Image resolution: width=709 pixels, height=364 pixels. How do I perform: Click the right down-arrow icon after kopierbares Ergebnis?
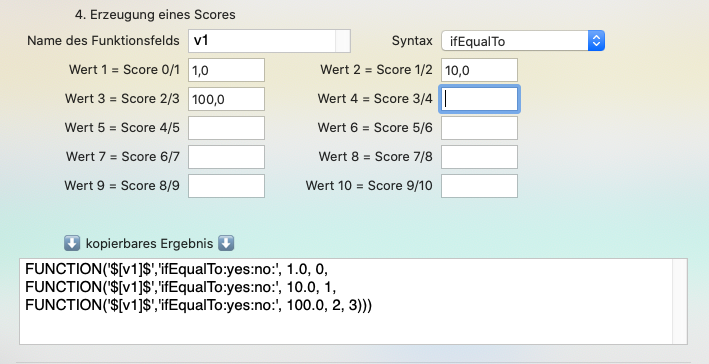click(226, 243)
